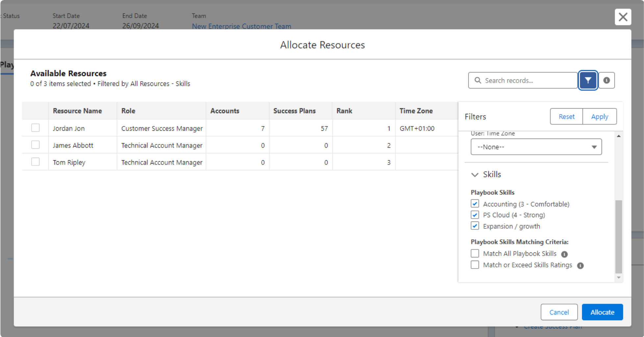The width and height of the screenshot is (644, 337).
Task: Apply the selected filters
Action: click(x=599, y=116)
